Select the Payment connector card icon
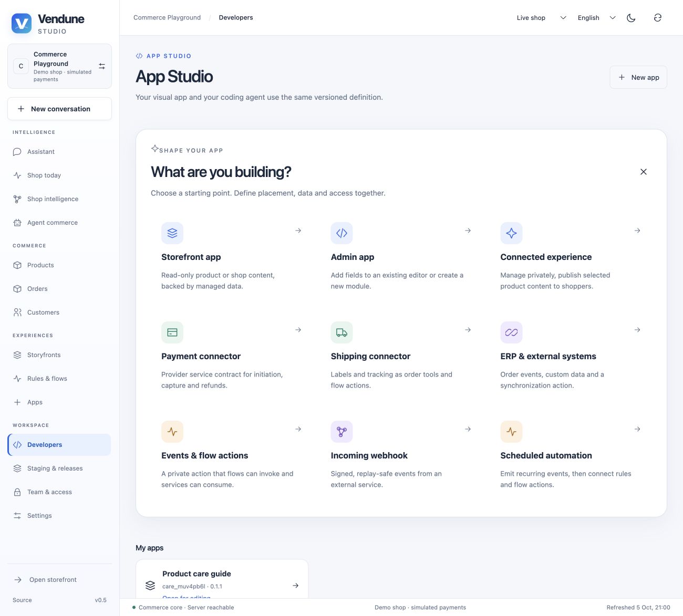This screenshot has height=616, width=683. [172, 332]
